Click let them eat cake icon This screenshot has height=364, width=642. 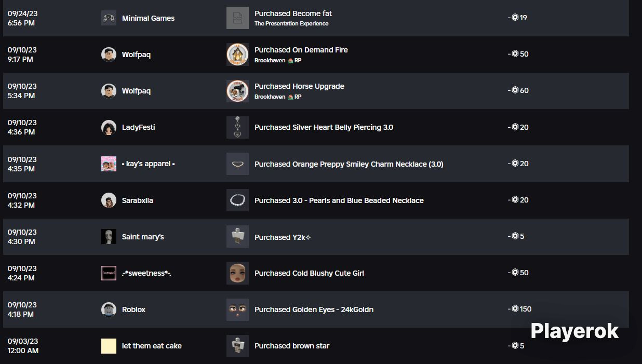pyautogui.click(x=109, y=346)
